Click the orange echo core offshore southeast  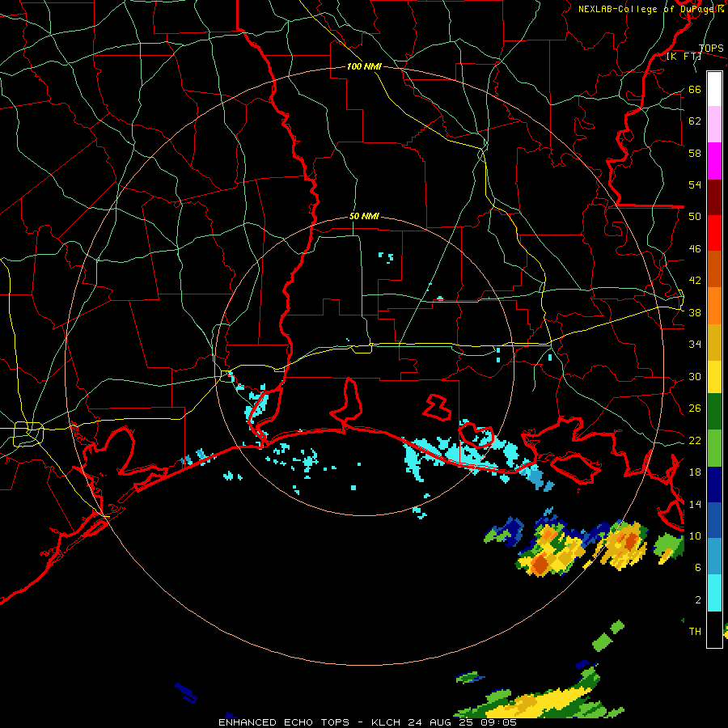coord(540,564)
